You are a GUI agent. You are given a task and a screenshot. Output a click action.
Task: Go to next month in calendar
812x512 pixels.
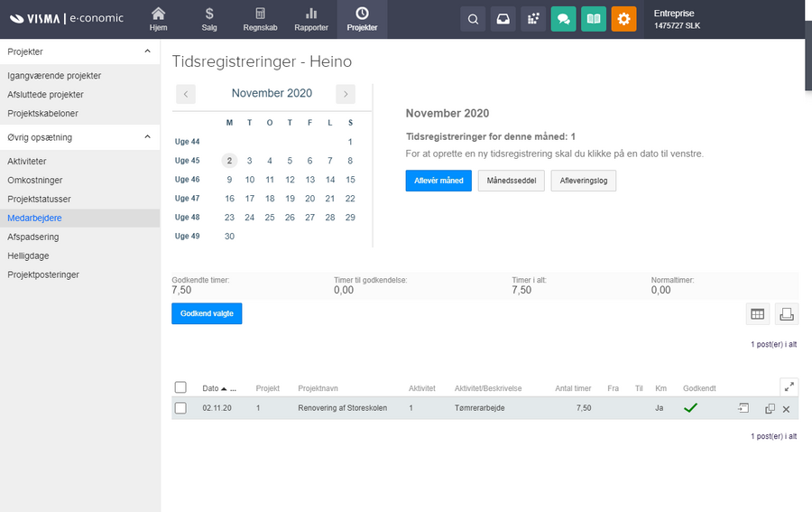[x=345, y=94]
